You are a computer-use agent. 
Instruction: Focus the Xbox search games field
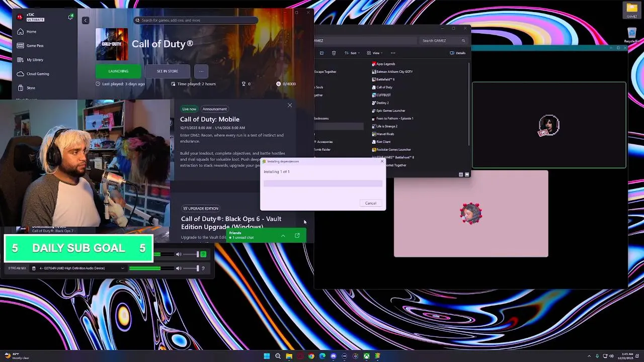196,20
